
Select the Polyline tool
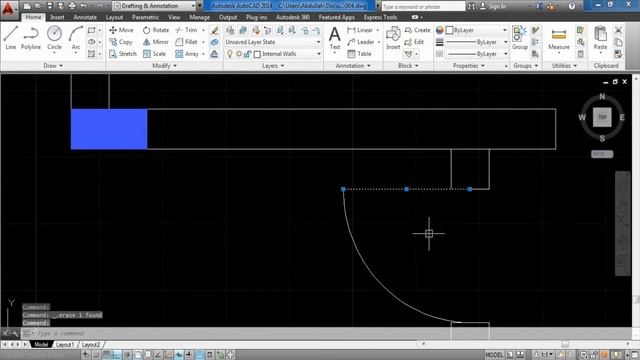(x=31, y=38)
